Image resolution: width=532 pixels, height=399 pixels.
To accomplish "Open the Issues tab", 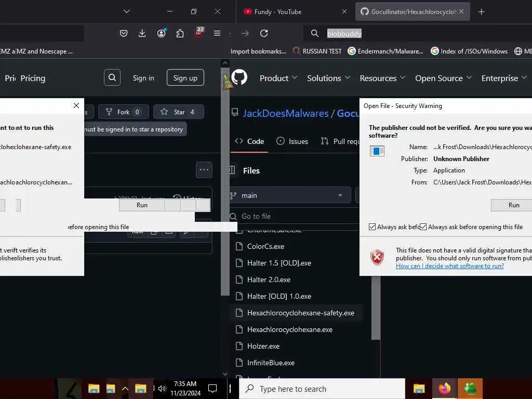I will 292,141.
